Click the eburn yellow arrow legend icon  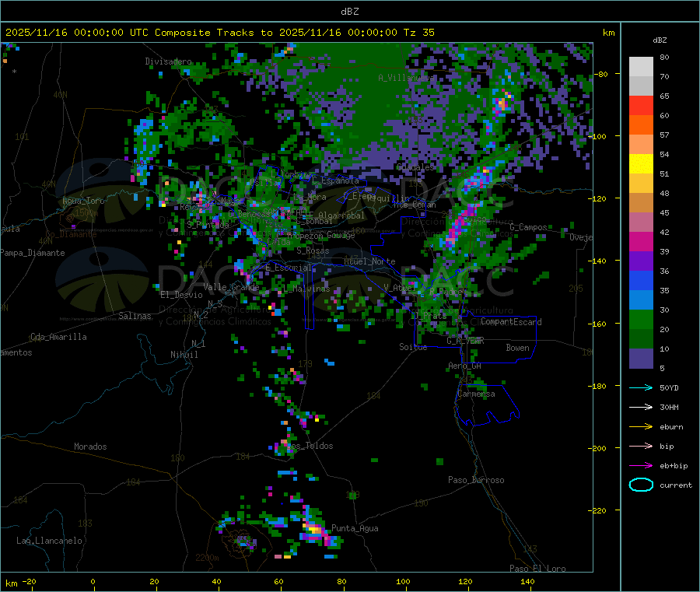click(641, 426)
